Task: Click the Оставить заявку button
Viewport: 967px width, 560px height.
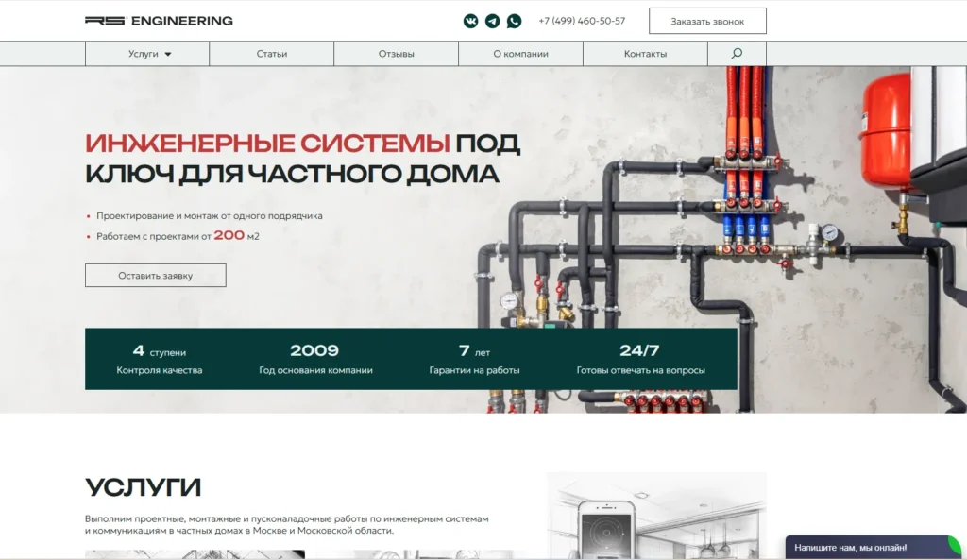Action: click(x=155, y=275)
